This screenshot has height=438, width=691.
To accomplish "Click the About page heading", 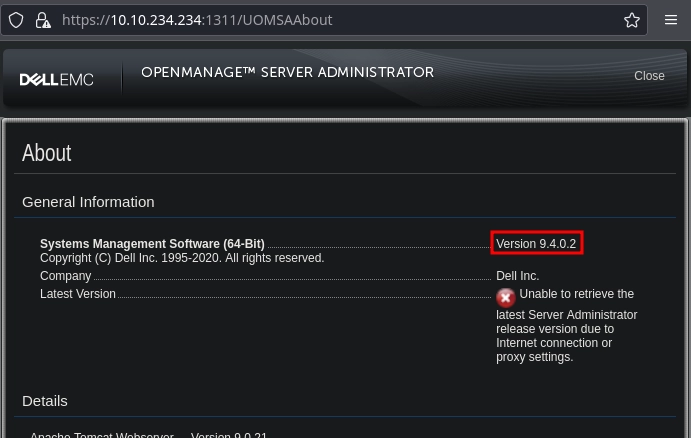I will 47,153.
